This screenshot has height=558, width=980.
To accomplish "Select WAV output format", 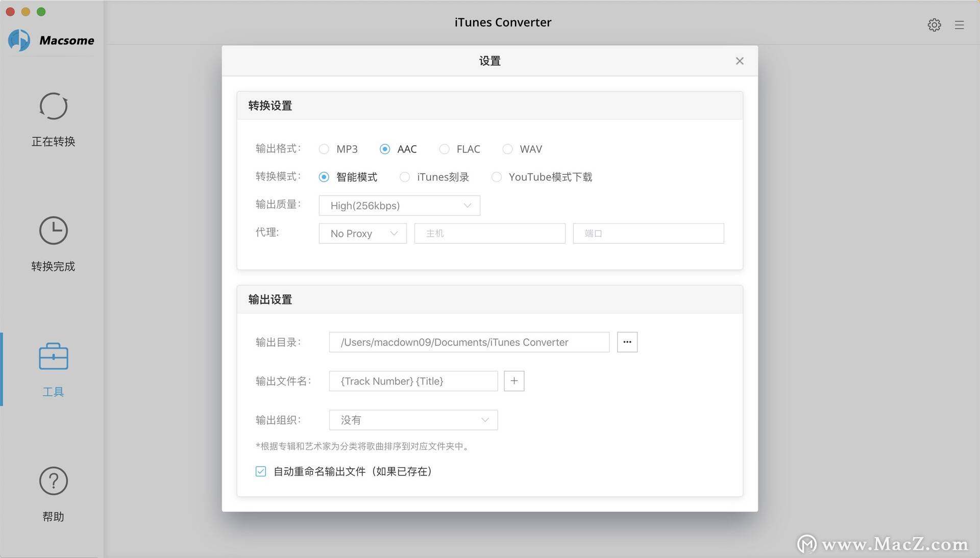I will click(x=507, y=149).
